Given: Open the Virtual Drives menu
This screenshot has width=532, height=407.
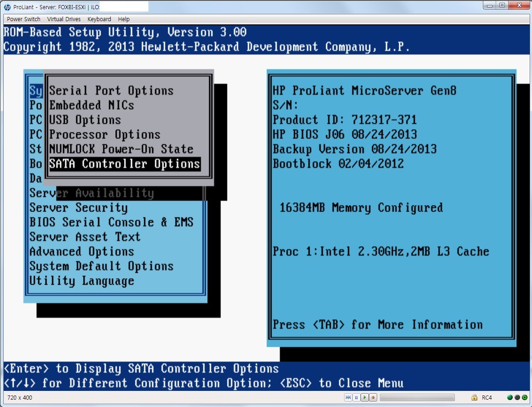Looking at the screenshot, I should click(x=64, y=19).
